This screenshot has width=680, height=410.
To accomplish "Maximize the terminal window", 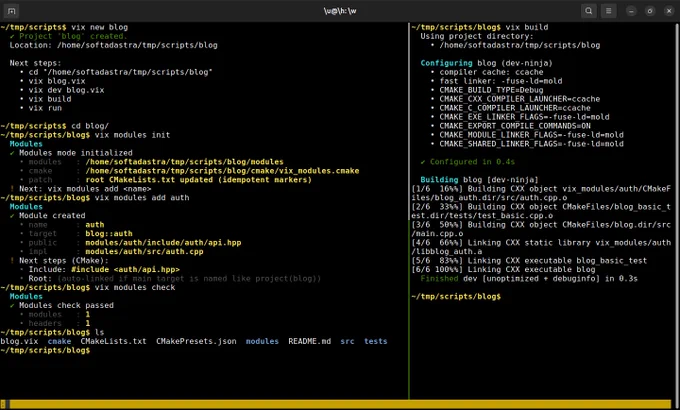I will (650, 11).
